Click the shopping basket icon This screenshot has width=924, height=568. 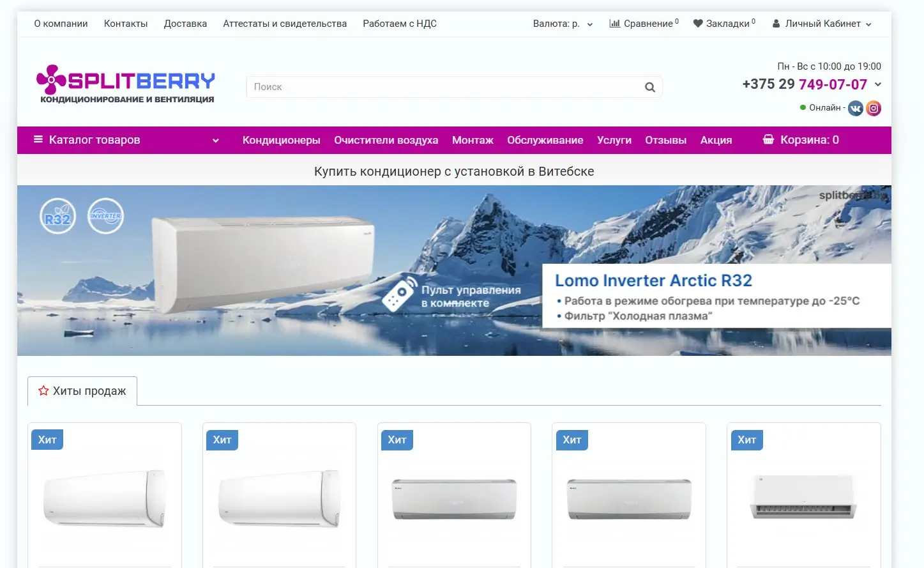pyautogui.click(x=768, y=139)
